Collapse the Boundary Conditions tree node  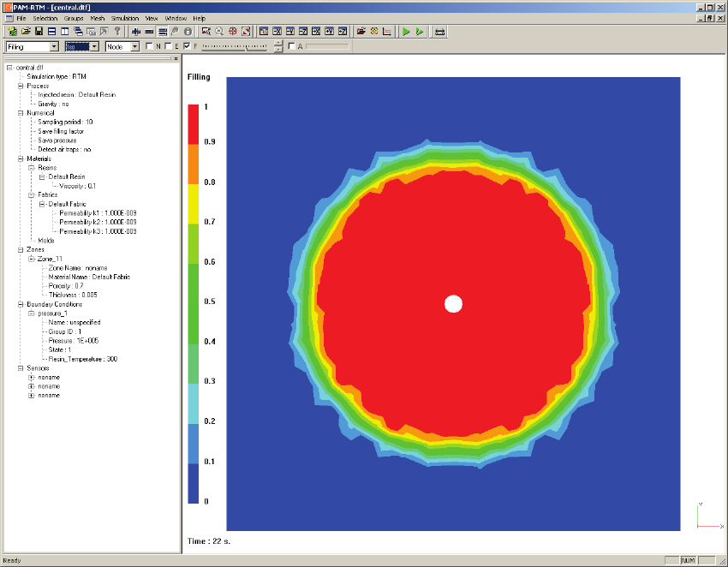pos(19,304)
